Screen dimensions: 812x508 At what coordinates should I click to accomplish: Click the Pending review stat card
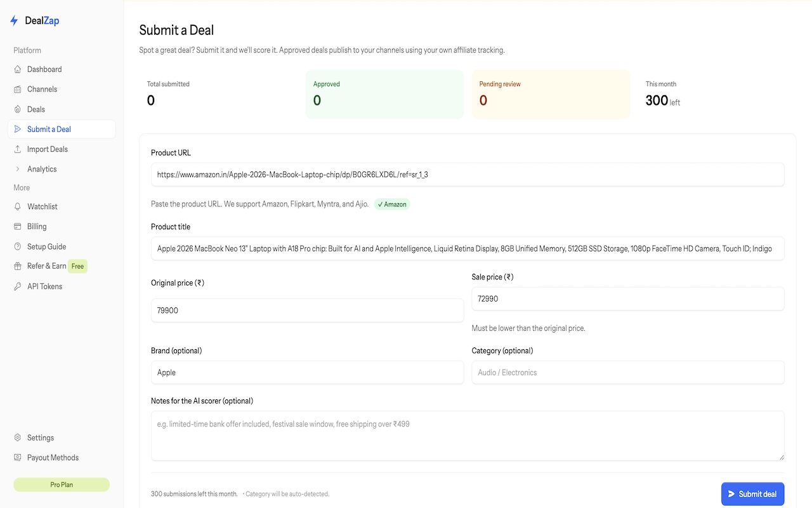[x=551, y=94]
